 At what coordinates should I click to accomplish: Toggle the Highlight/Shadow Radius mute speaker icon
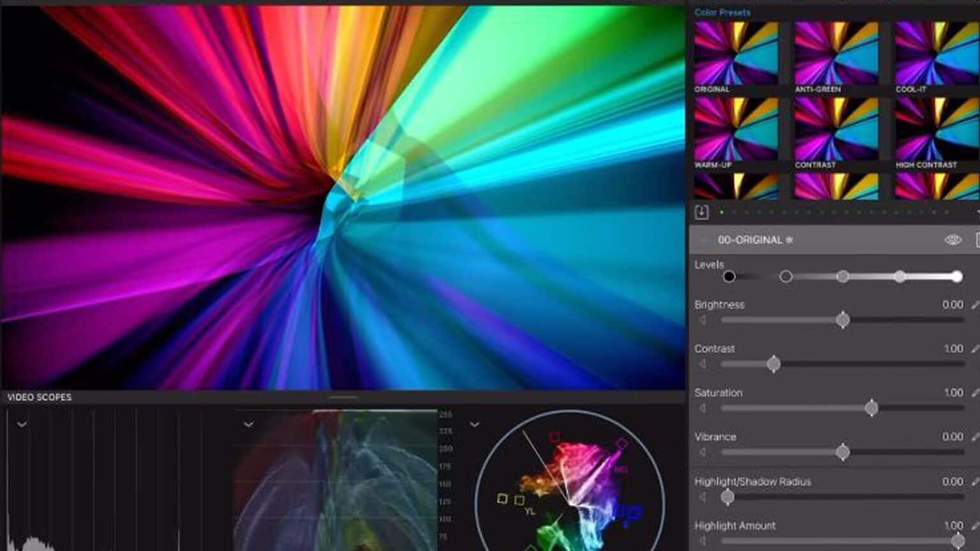pyautogui.click(x=702, y=496)
